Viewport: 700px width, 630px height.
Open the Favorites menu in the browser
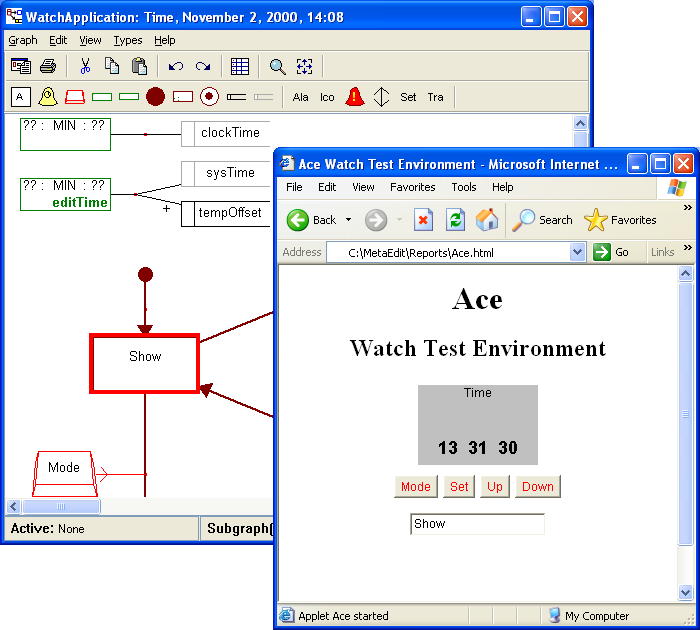coord(412,187)
